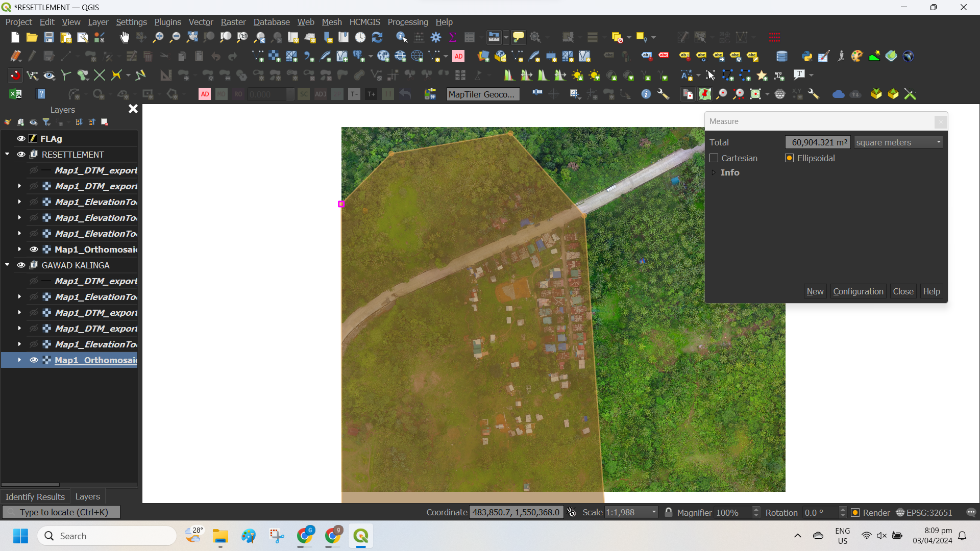Switch to the Identify Results tab

(x=35, y=496)
